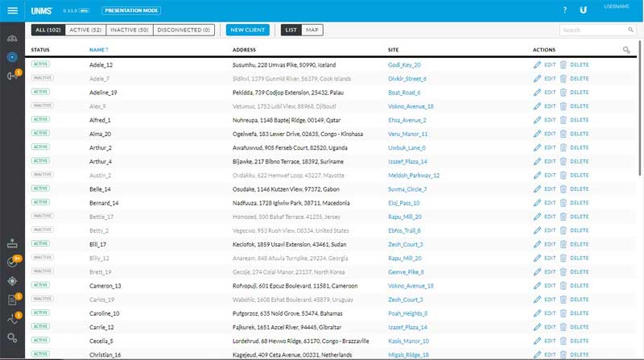Switch to Map view
The image size is (644, 360).
312,30
